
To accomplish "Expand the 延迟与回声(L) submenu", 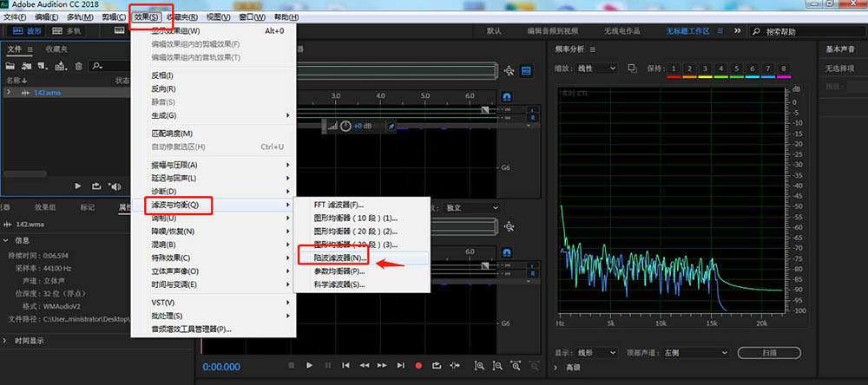I will point(214,178).
